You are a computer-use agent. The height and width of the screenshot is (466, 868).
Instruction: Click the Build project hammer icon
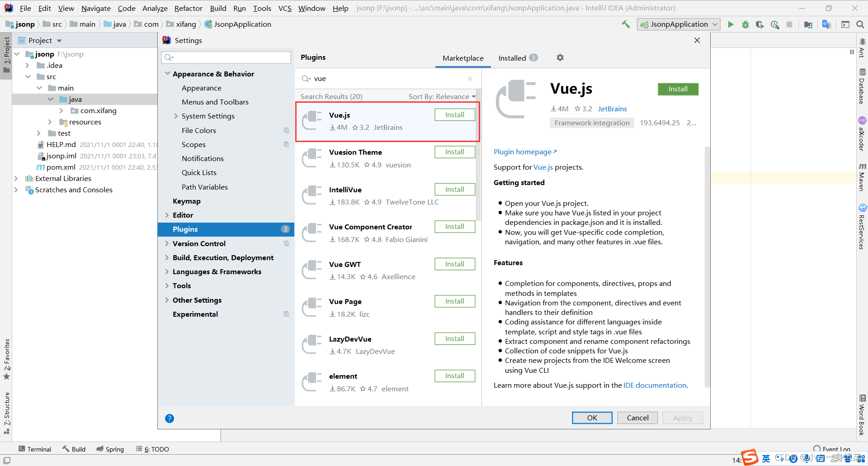626,24
